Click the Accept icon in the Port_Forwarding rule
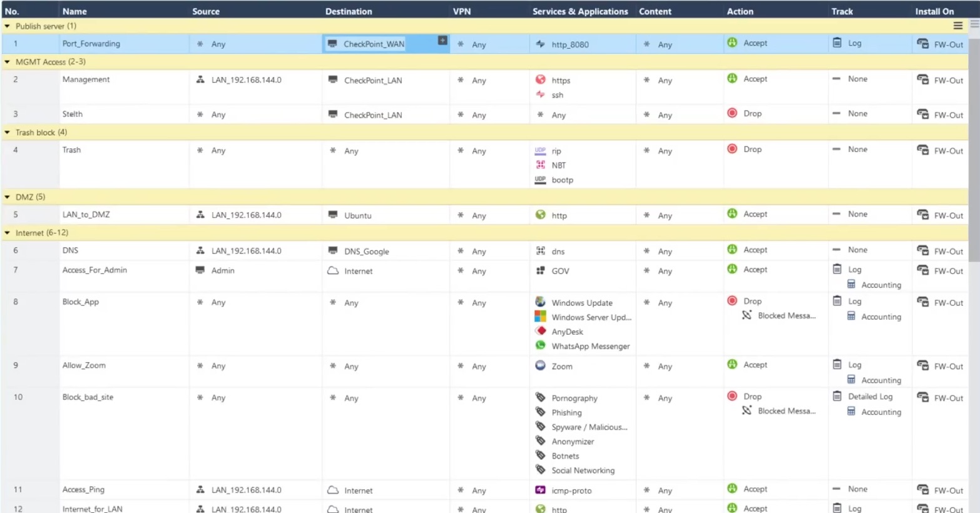This screenshot has height=513, width=980. 732,43
